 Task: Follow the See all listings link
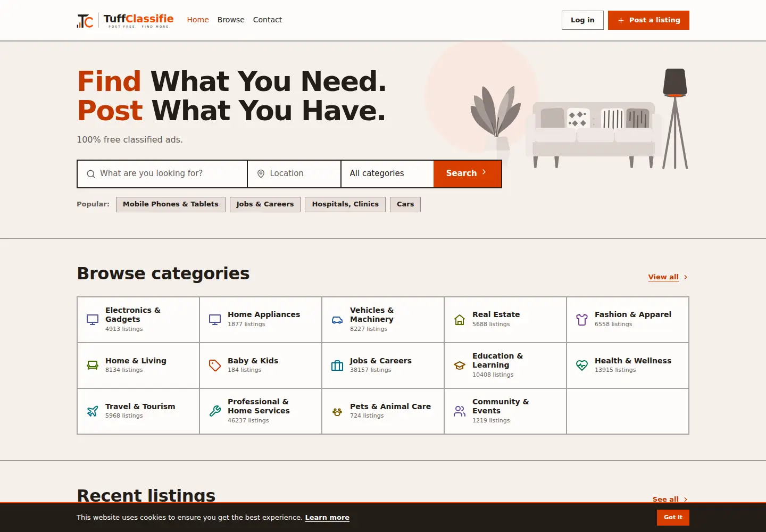pos(665,500)
